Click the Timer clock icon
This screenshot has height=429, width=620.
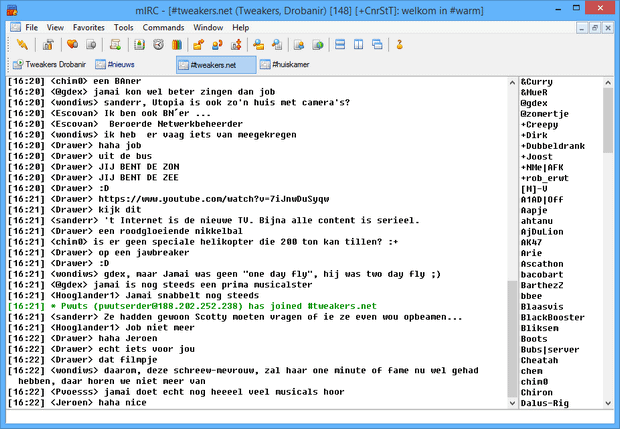tap(158, 45)
